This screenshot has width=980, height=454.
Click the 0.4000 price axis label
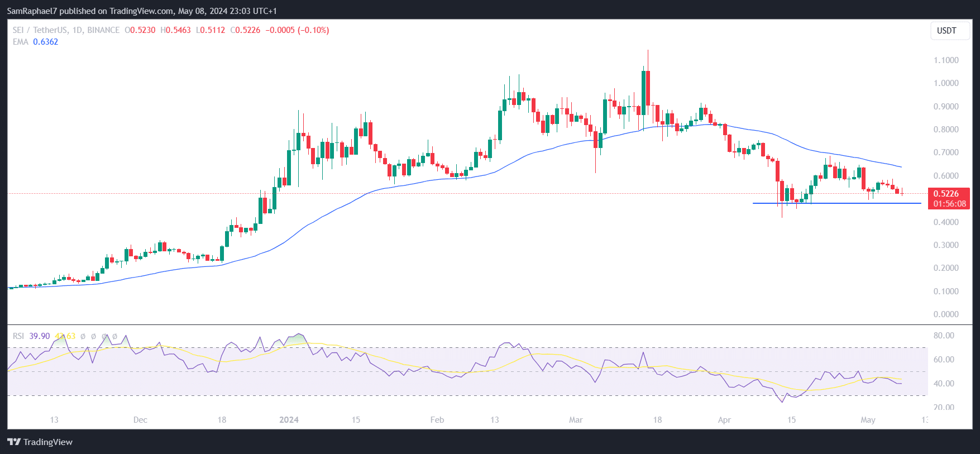coord(946,222)
